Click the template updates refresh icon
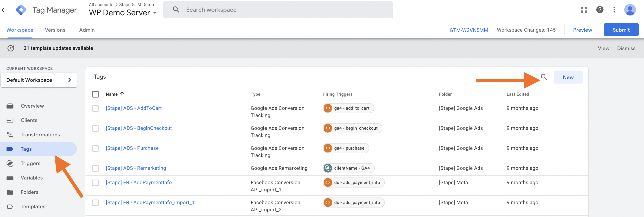 11,48
